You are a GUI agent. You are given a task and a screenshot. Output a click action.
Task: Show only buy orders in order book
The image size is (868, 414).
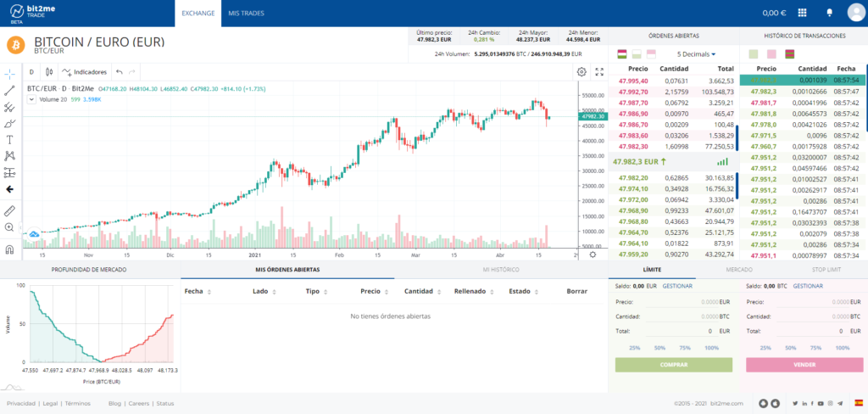pos(637,54)
